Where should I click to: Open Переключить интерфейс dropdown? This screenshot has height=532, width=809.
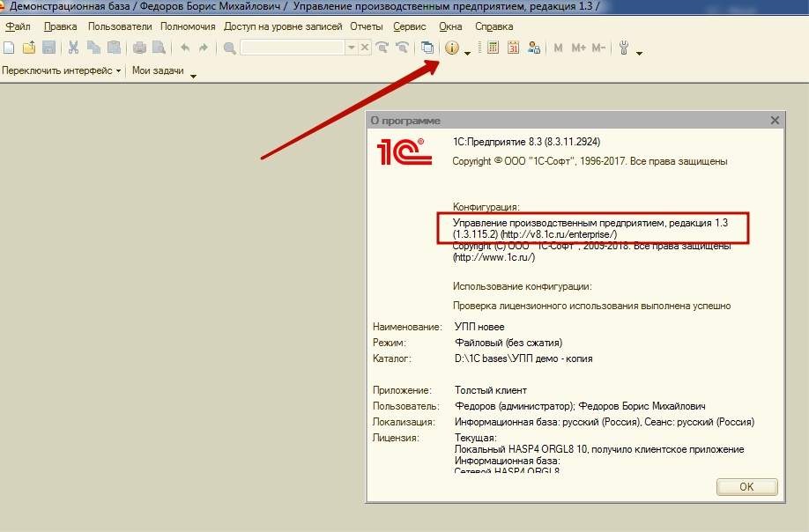61,70
